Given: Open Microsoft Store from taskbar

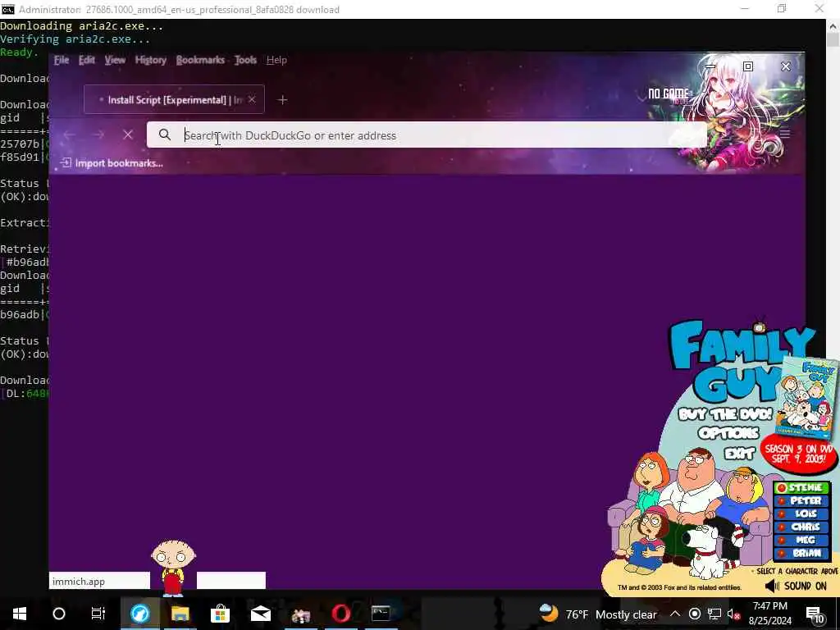Looking at the screenshot, I should 220,614.
